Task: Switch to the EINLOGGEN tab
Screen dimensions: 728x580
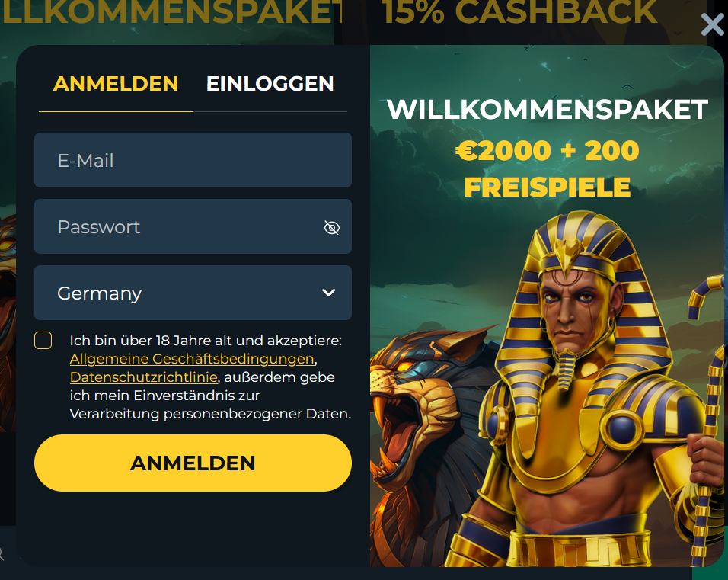Action: [270, 84]
